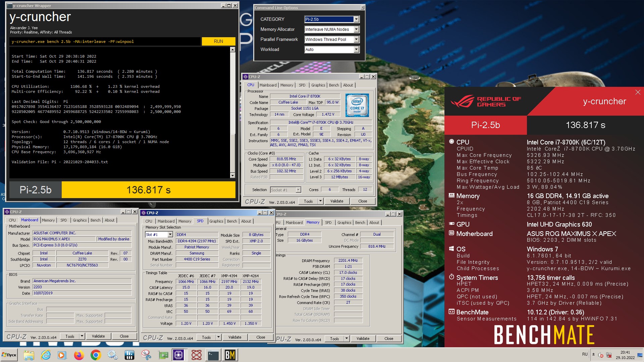Open the green graphics card taskbar icon
The image size is (644, 362).
[x=163, y=355]
